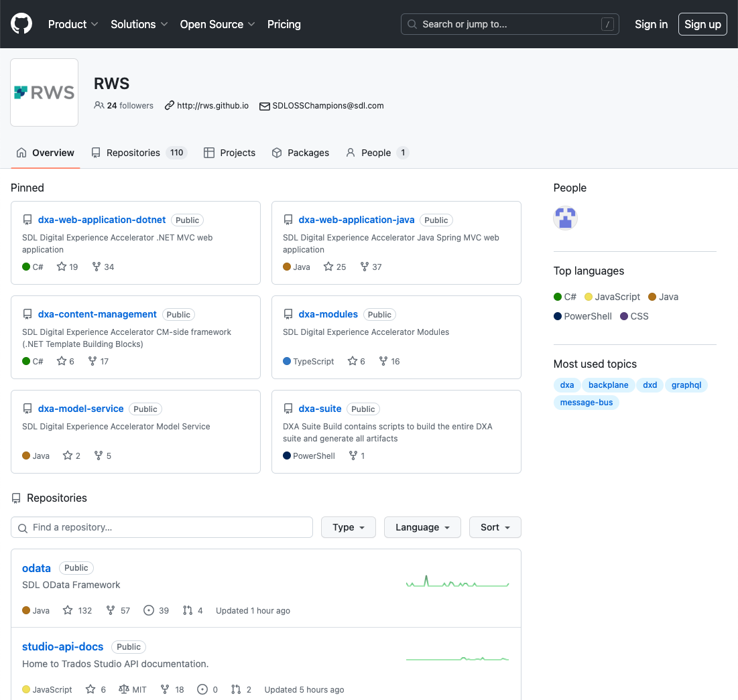
Task: Select the dxa topic tag
Action: click(x=566, y=384)
